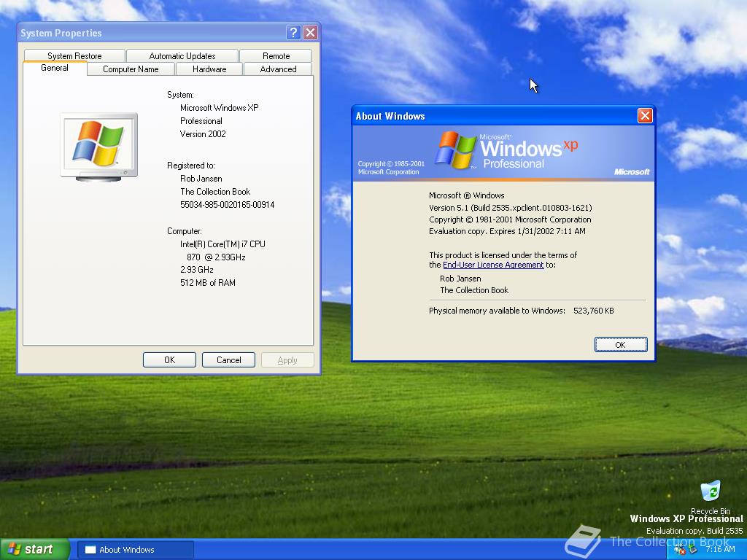Click the Windows XP flag logo in About Windows banner

457,150
